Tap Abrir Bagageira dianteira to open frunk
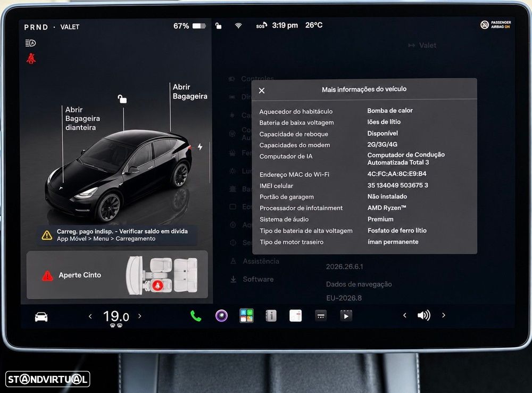This screenshot has height=393, width=532. point(82,119)
